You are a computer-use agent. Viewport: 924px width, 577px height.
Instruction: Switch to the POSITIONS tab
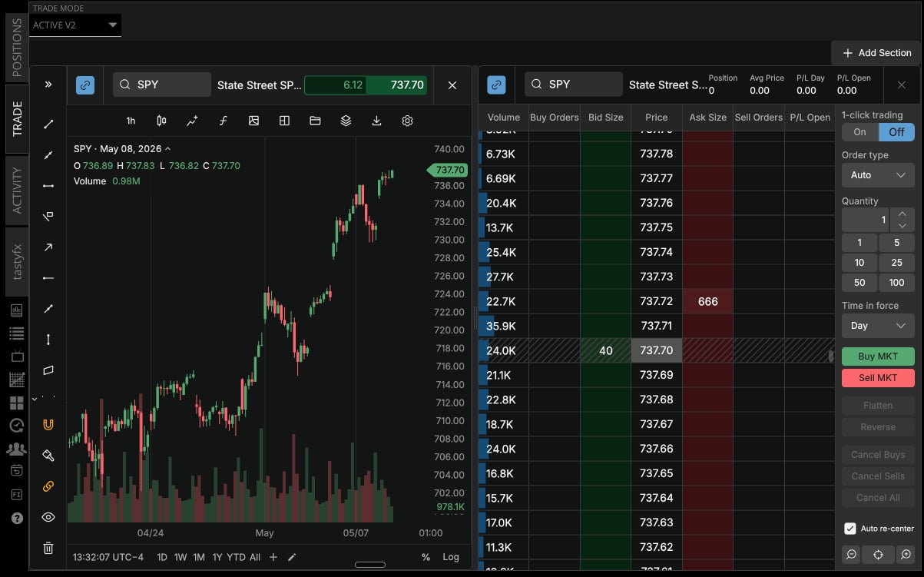click(x=17, y=47)
